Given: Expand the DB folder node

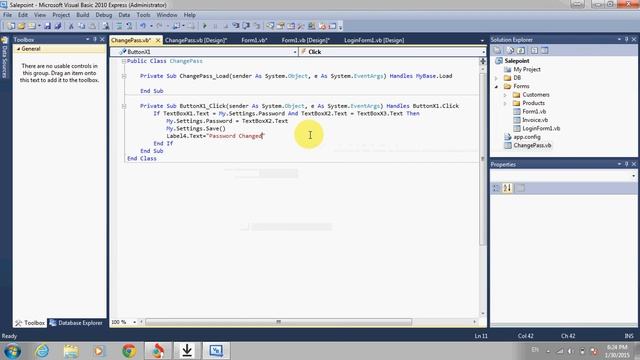Looking at the screenshot, I should (x=497, y=78).
